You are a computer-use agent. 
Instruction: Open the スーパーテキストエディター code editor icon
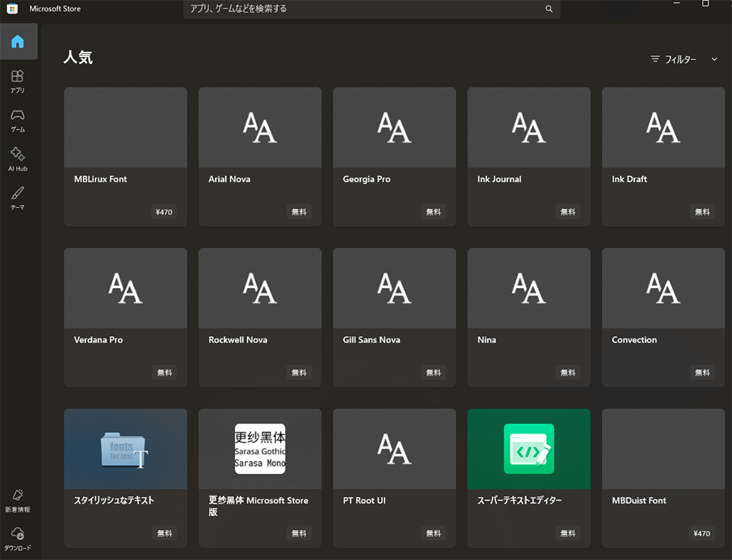coord(529,449)
